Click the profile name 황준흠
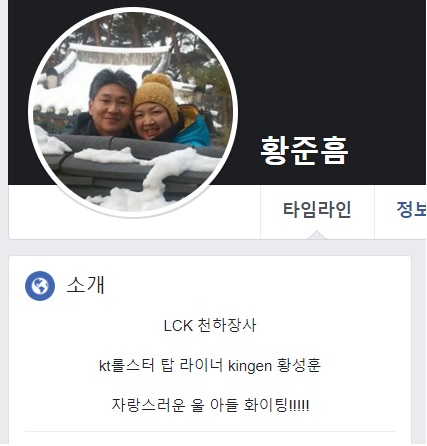This screenshot has height=446, width=427. [304, 151]
